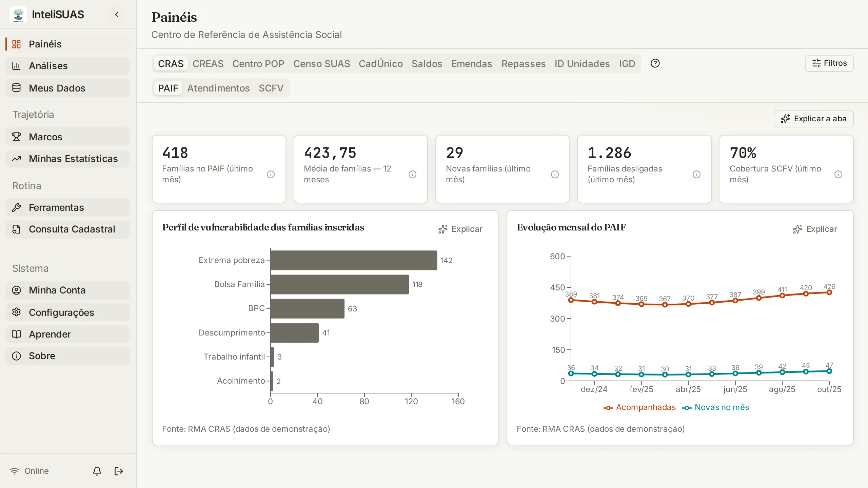Viewport: 868px width, 488px height.
Task: Toggle the Novas no mês legend series
Action: coord(715,407)
